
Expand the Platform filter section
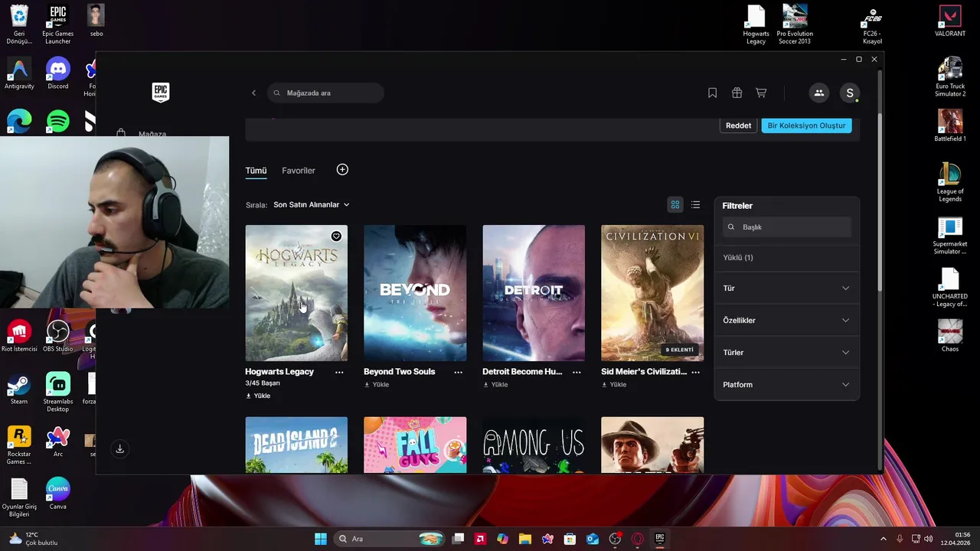pyautogui.click(x=786, y=384)
